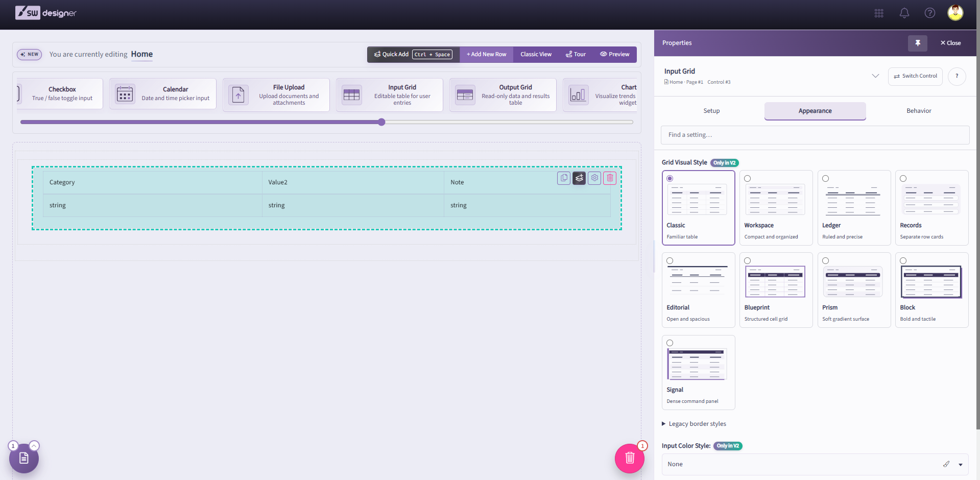This screenshot has height=480, width=980.
Task: Add the Output Grid control
Action: point(503,94)
